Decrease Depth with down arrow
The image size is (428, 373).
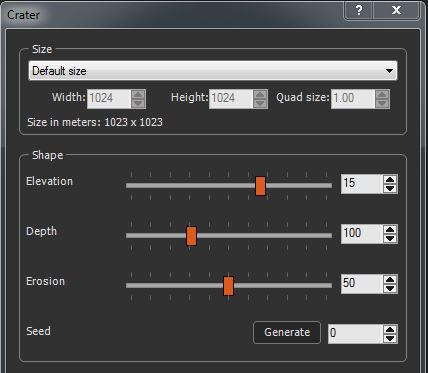[390, 239]
